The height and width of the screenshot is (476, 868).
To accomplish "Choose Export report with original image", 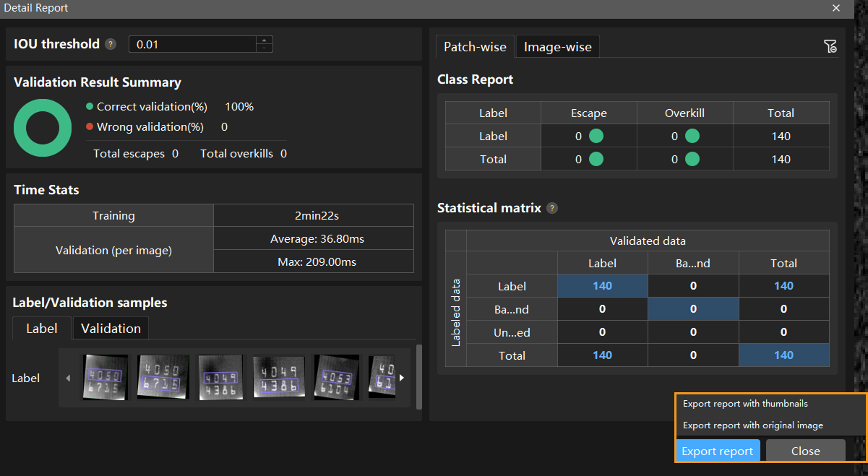I will click(x=752, y=425).
